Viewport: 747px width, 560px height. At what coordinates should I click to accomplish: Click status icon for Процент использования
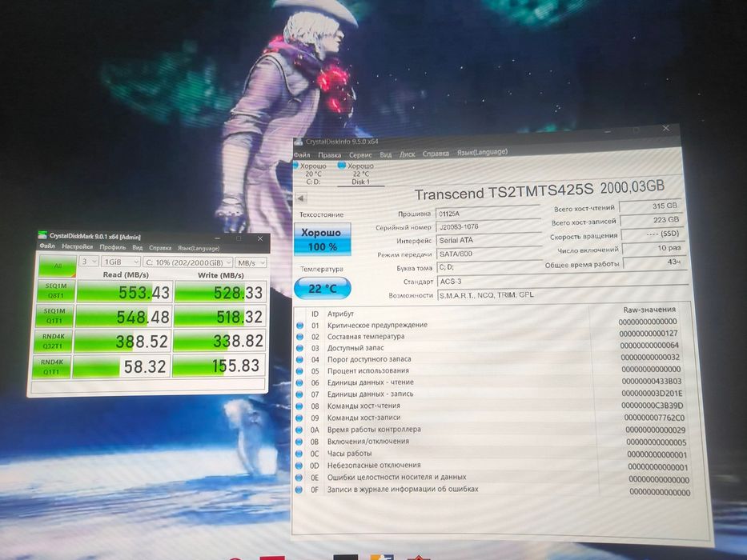point(299,371)
